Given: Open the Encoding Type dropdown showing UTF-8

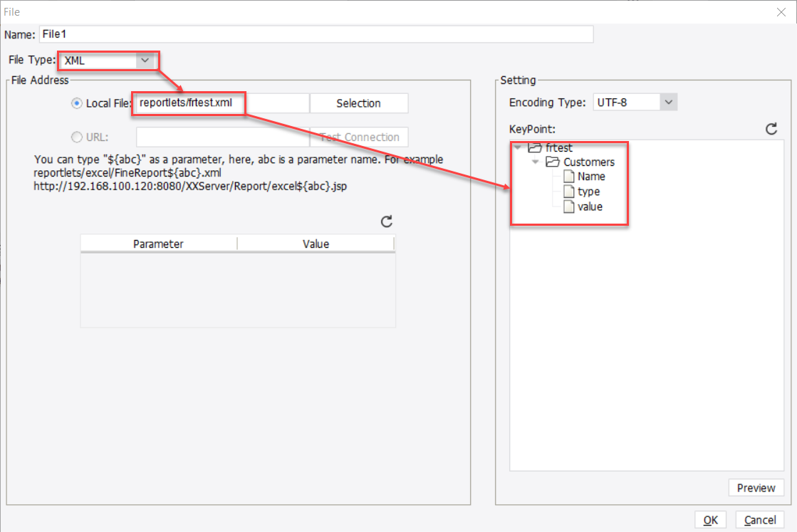Looking at the screenshot, I should click(x=669, y=102).
